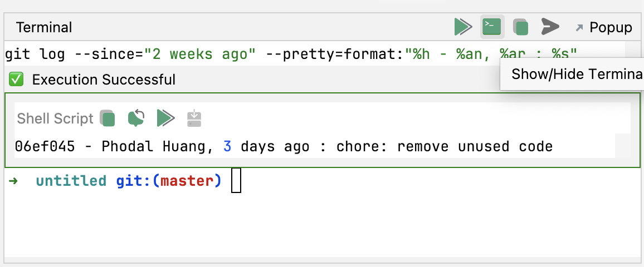The width and height of the screenshot is (644, 267).
Task: Run the command with top green play icon
Action: pos(463,26)
